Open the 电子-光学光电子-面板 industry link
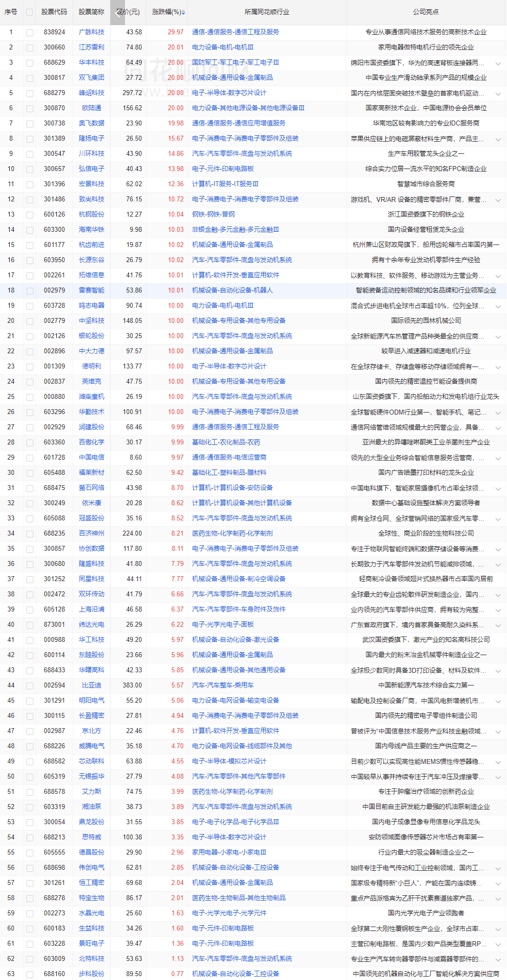Screen dimensions: 507x980 [x=223, y=624]
